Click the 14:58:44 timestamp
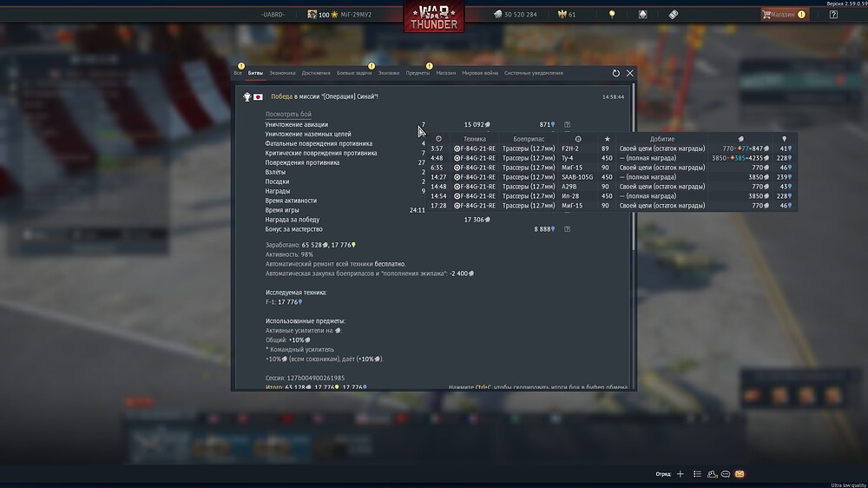 tap(614, 97)
